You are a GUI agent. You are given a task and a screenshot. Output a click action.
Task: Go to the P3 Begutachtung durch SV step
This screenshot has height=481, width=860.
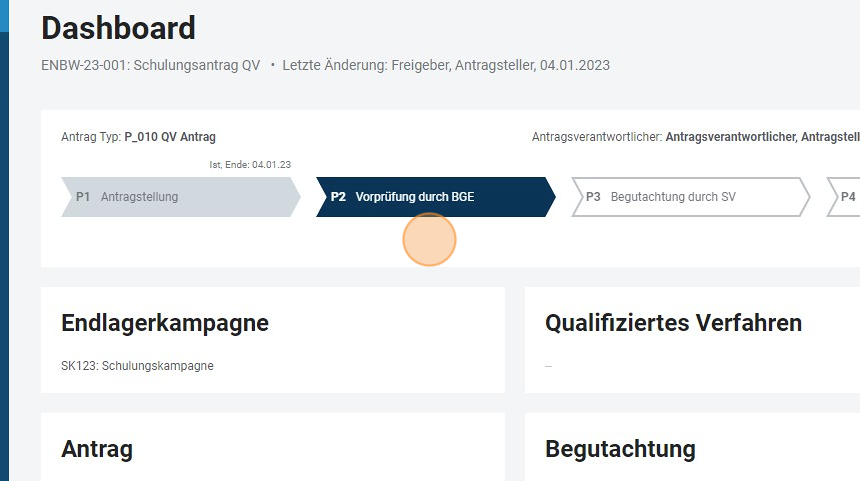tap(689, 197)
